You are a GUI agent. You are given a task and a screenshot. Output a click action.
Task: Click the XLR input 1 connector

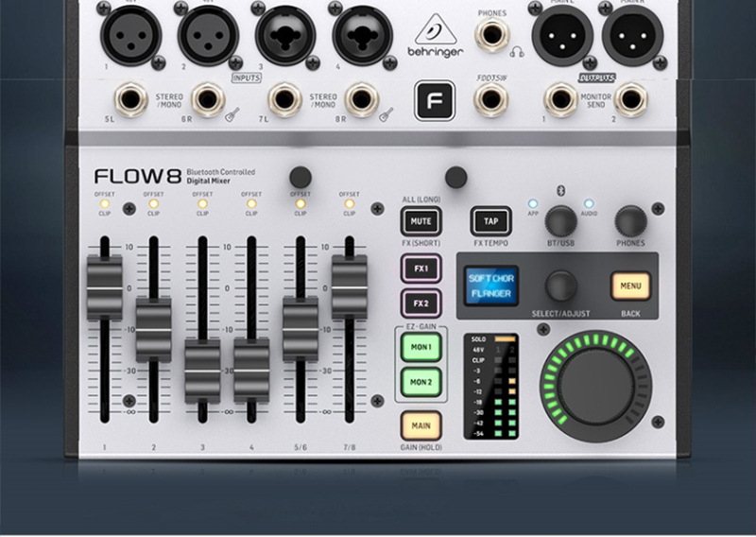130,35
